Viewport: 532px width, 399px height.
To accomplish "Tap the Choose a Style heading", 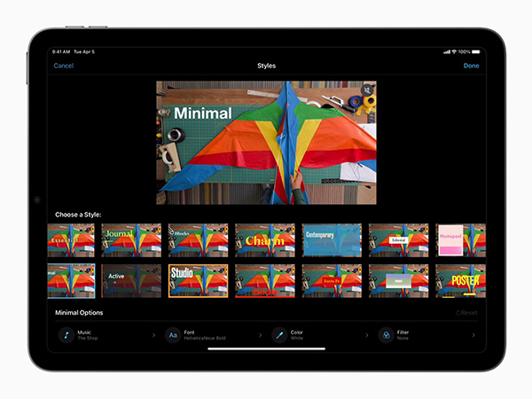I will [78, 215].
